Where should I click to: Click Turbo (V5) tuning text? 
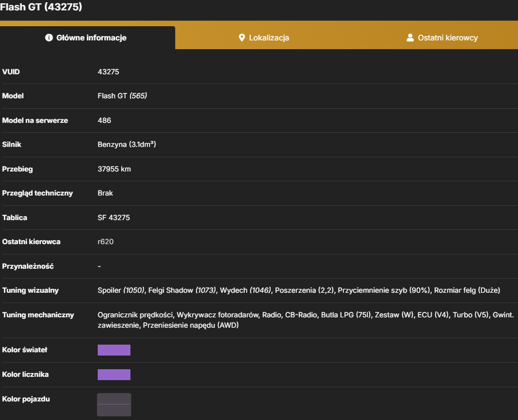pos(470,315)
